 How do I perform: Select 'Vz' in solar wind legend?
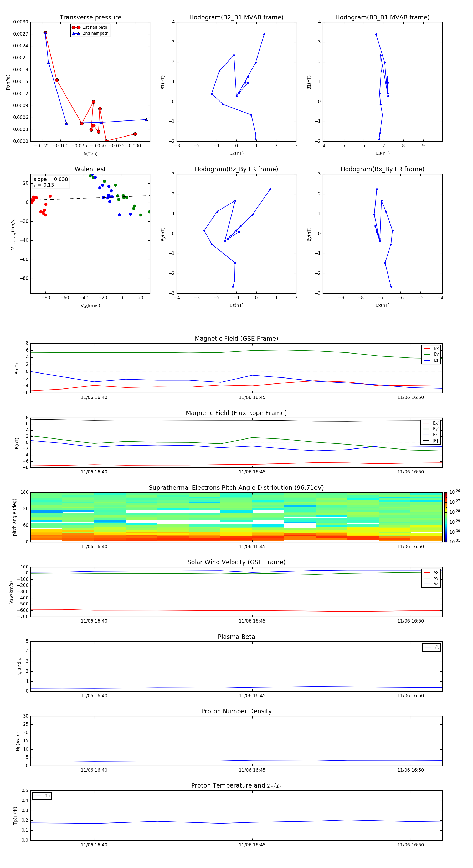pyautogui.click(x=431, y=584)
